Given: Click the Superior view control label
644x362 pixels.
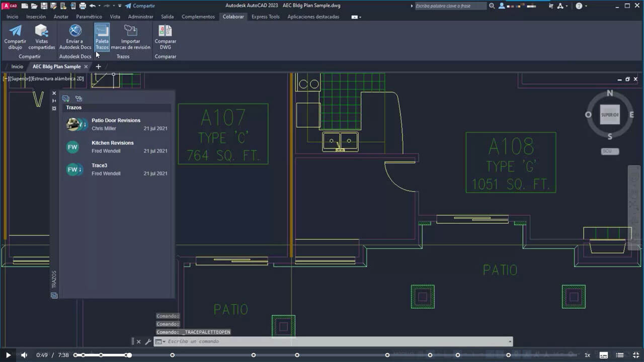Looking at the screenshot, I should click(x=20, y=78).
